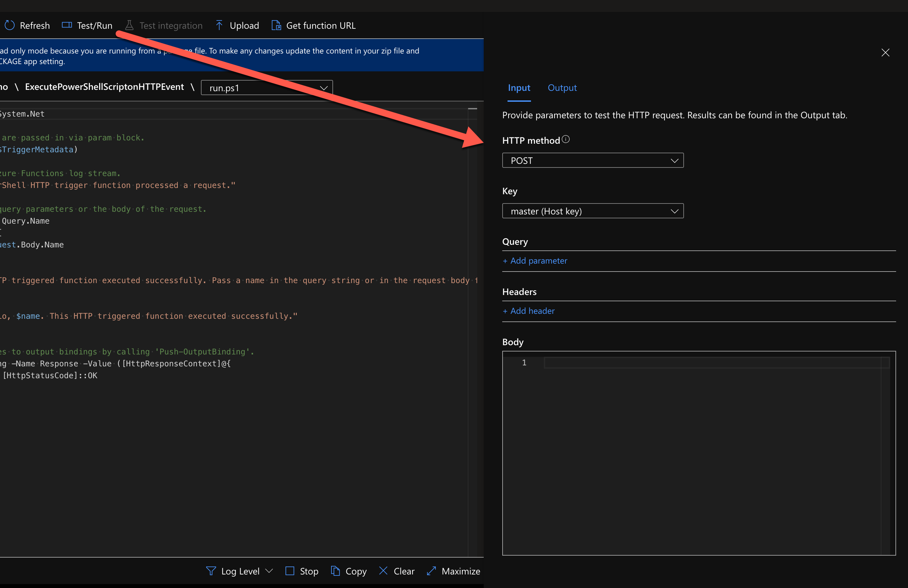
Task: Click the Test/Run panel icon
Action: (67, 25)
